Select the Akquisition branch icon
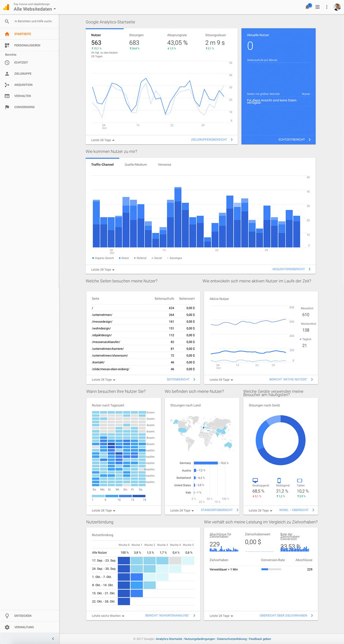344x644 pixels. tap(7, 85)
